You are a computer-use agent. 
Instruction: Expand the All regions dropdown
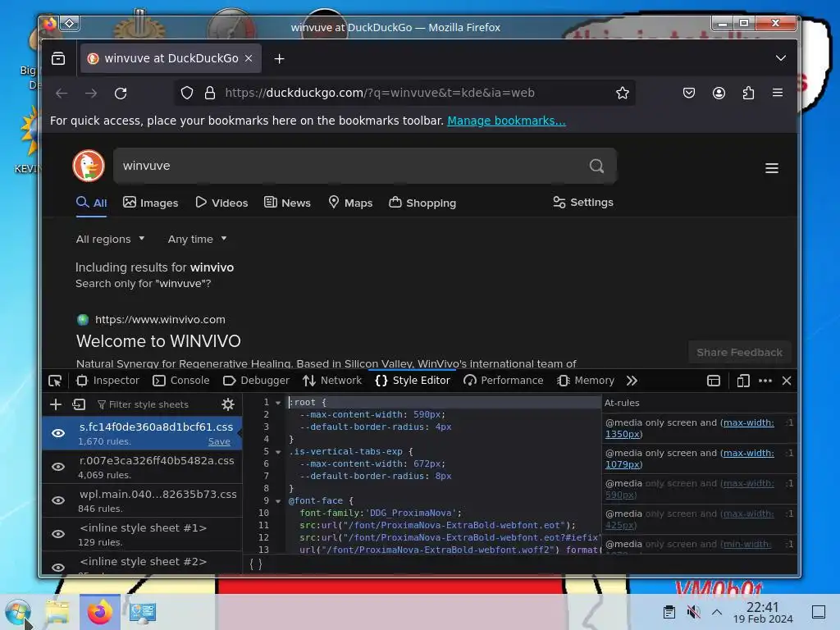tap(111, 239)
